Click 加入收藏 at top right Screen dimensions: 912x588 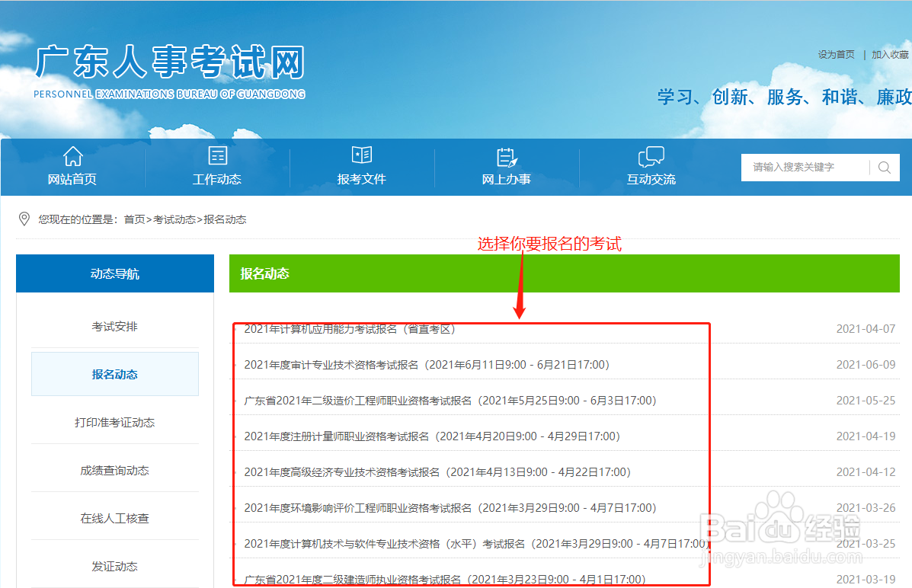[888, 54]
